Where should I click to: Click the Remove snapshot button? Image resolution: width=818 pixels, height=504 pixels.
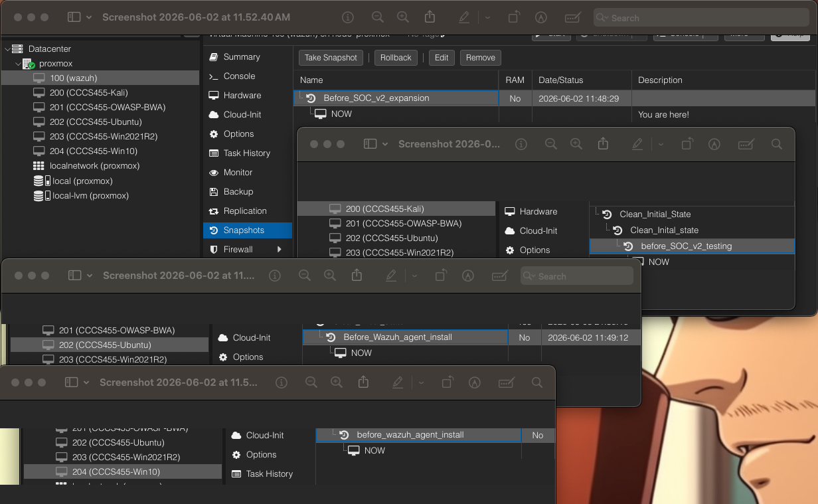(481, 58)
